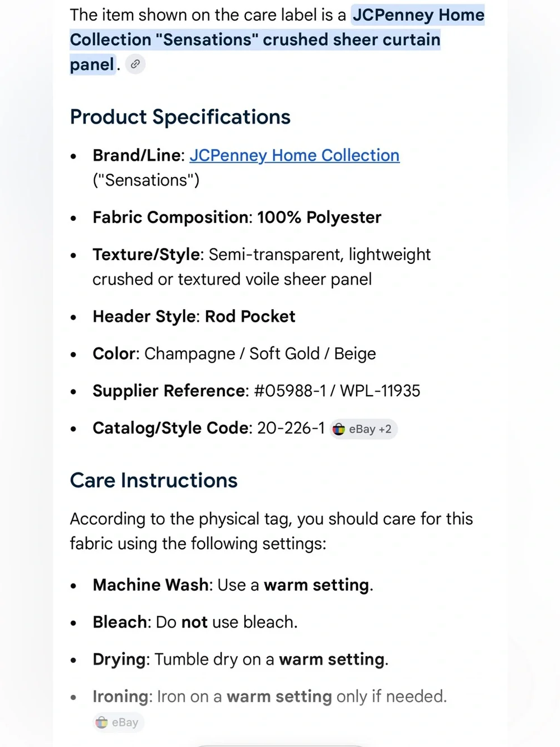Click the Ironing warm setting instruction
Viewport: 560px width, 747px height.
tap(270, 697)
